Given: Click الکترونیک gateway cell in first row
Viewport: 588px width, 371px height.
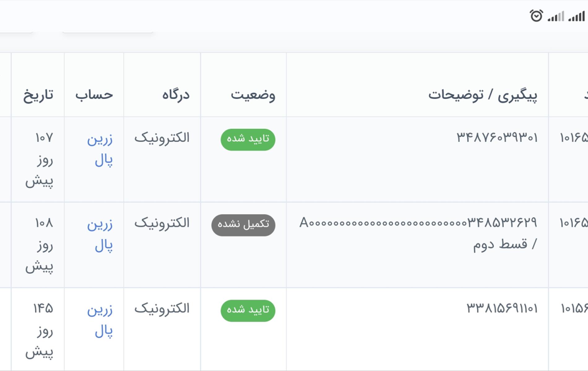Looking at the screenshot, I should click(x=162, y=138).
